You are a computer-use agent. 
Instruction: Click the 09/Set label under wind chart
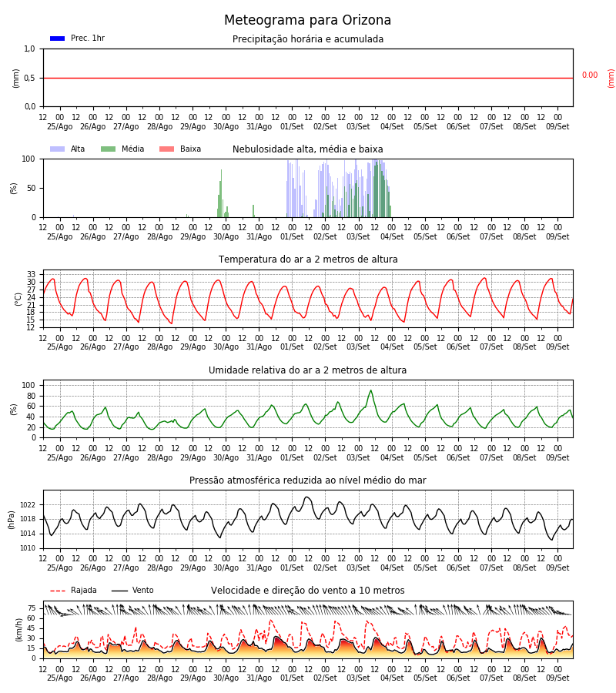(x=557, y=678)
